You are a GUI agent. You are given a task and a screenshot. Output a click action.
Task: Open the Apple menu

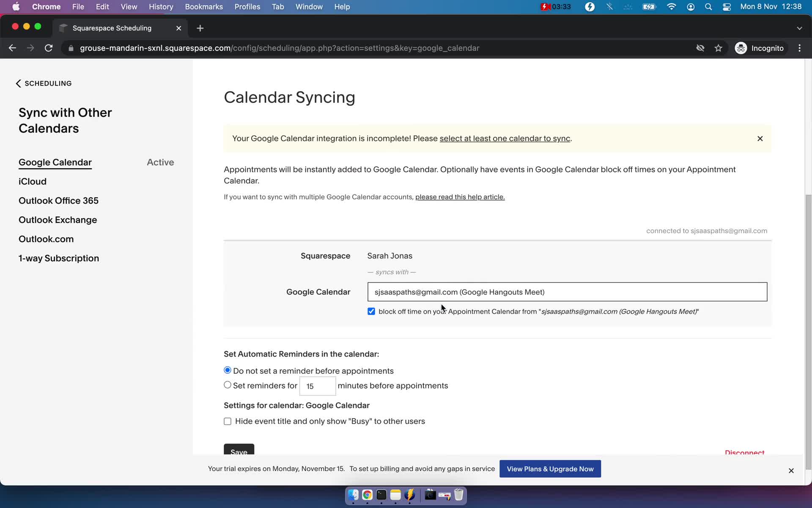point(16,7)
